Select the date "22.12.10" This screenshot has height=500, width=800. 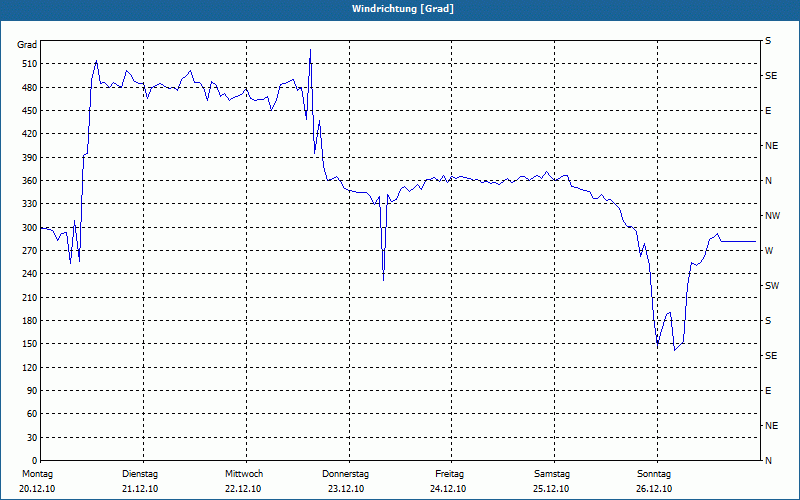click(243, 489)
